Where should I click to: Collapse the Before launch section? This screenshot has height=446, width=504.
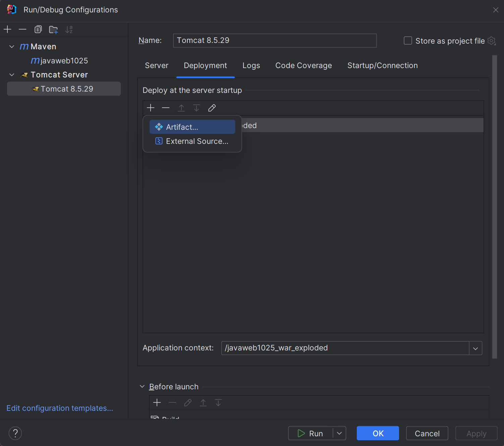(142, 386)
